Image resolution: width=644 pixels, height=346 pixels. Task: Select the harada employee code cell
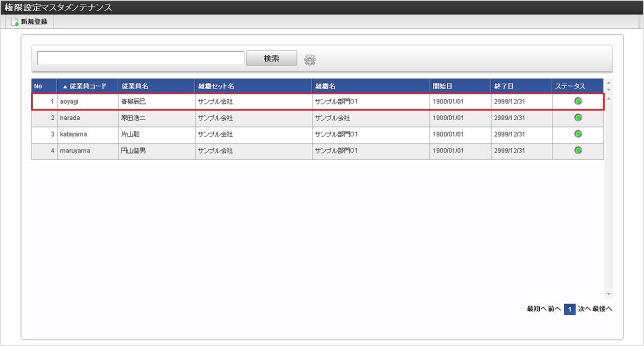(x=88, y=118)
